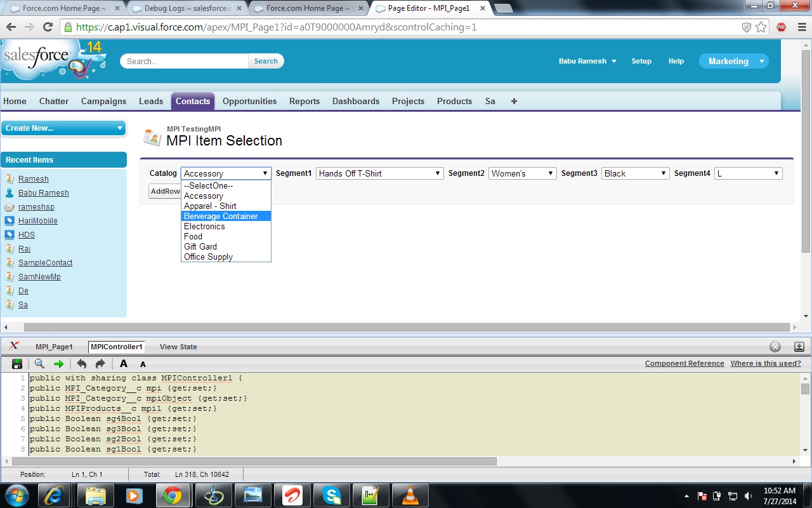Click the Save icon in the code editor toolbar
The width and height of the screenshot is (812, 508).
click(x=17, y=364)
